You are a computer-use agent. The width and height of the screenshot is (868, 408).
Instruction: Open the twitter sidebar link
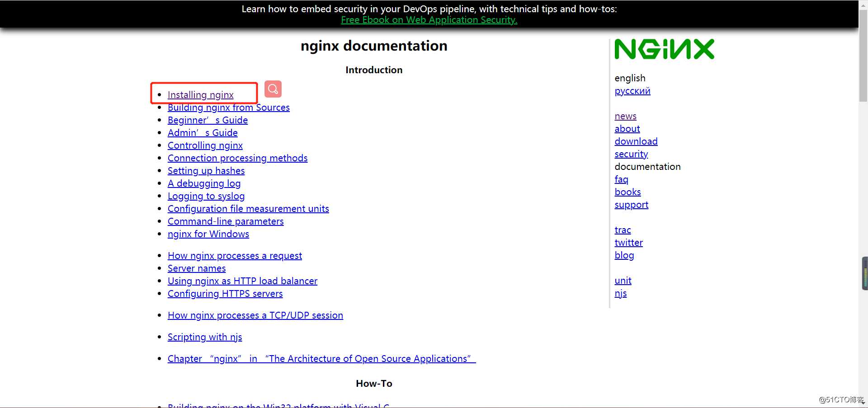(x=629, y=243)
